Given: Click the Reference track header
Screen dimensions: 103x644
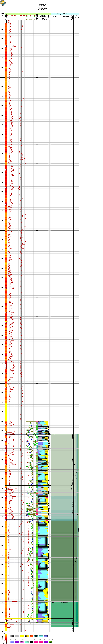Looking at the screenshot, I should click(12, 14).
